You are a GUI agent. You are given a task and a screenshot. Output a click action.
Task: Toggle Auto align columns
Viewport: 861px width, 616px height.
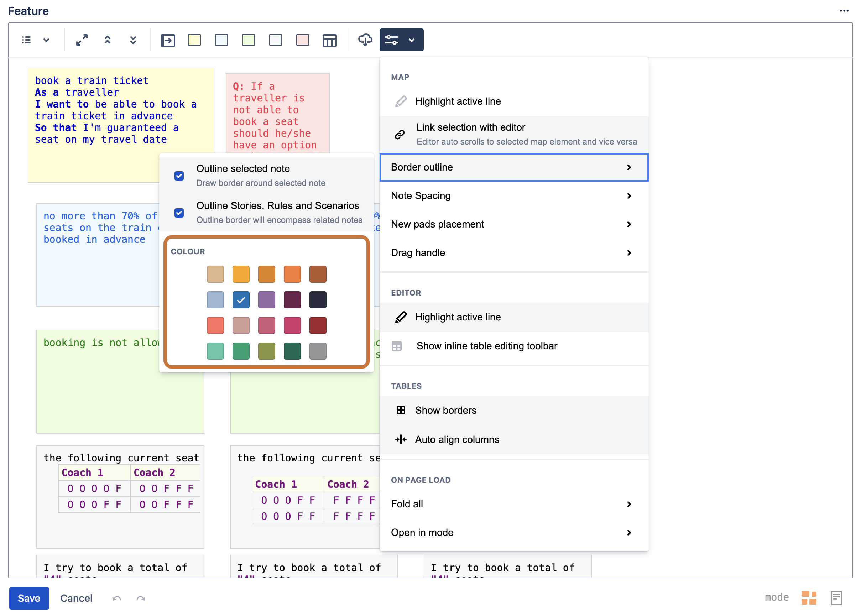coord(514,440)
